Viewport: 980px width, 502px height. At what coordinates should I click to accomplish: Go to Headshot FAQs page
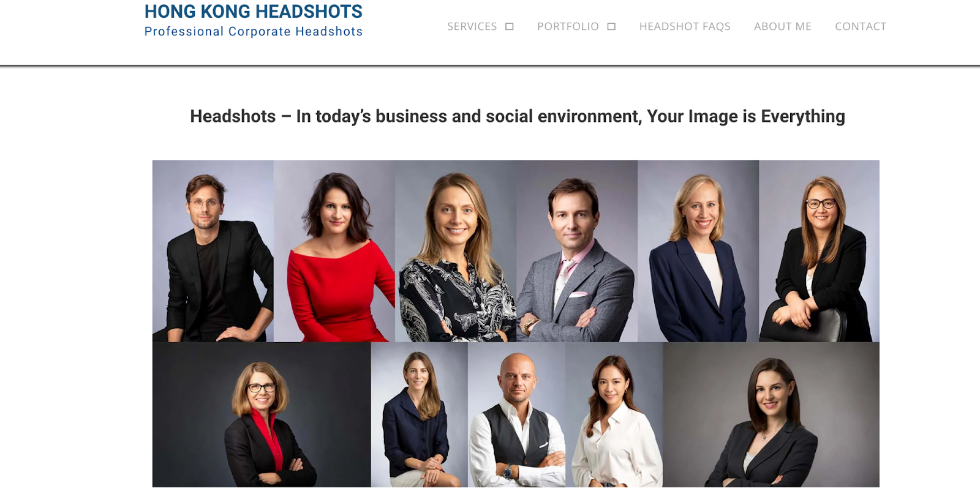tap(685, 26)
